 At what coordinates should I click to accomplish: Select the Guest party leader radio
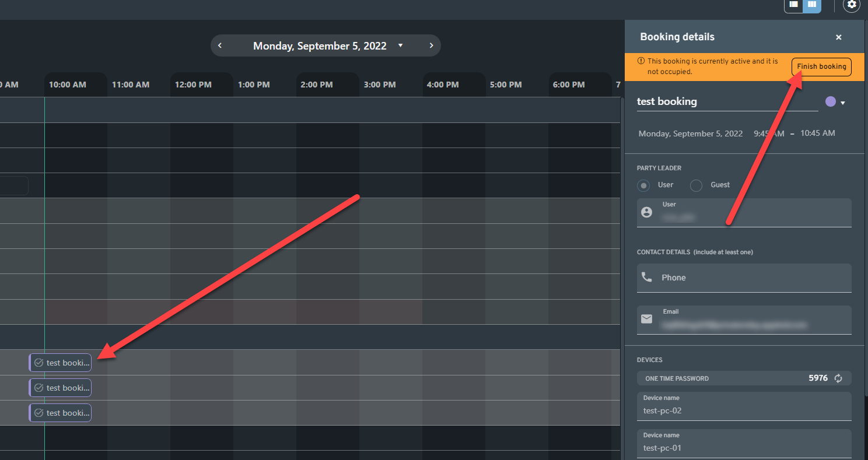(696, 185)
